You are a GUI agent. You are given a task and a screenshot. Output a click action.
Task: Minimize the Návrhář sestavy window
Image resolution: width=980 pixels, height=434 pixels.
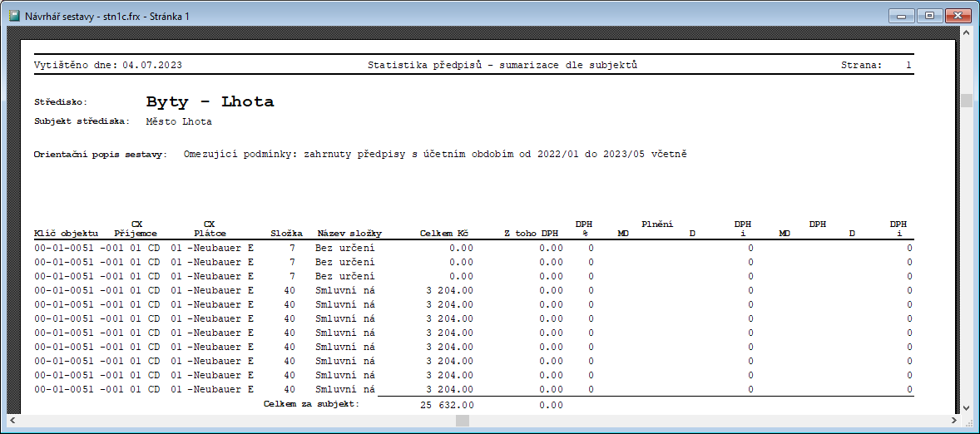pos(903,15)
